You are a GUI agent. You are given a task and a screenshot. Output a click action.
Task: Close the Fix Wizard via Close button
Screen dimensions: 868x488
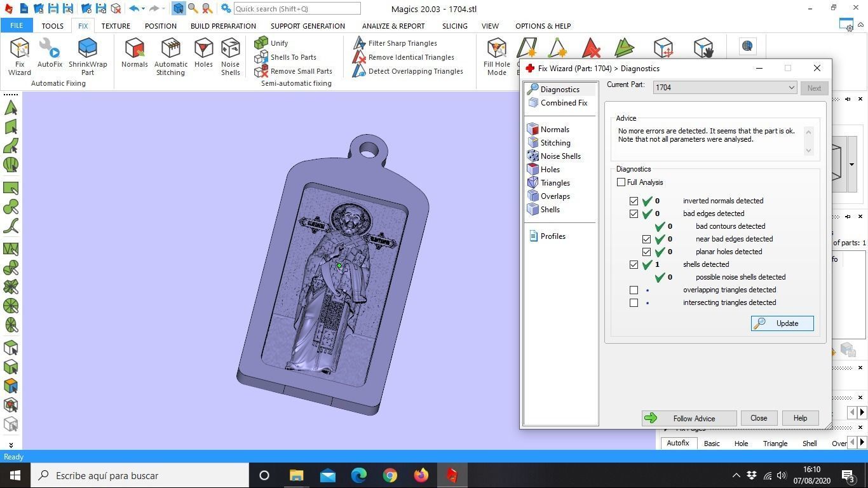pos(759,418)
